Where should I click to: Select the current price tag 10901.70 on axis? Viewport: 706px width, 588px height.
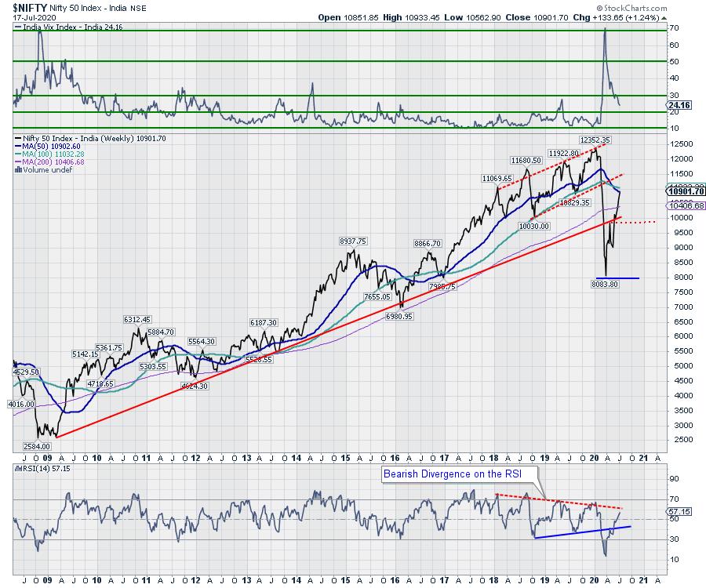[686, 191]
